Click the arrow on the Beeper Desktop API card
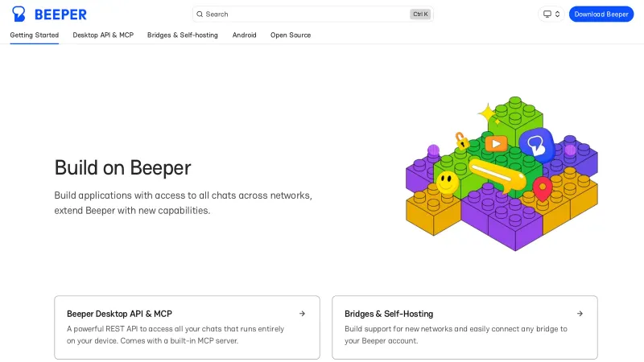644x362 pixels. pos(302,314)
